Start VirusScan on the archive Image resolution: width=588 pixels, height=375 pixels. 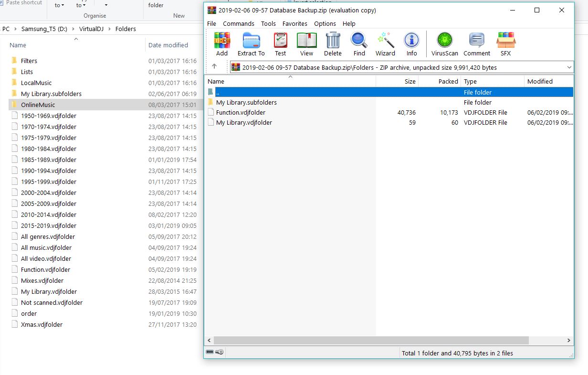tap(445, 44)
